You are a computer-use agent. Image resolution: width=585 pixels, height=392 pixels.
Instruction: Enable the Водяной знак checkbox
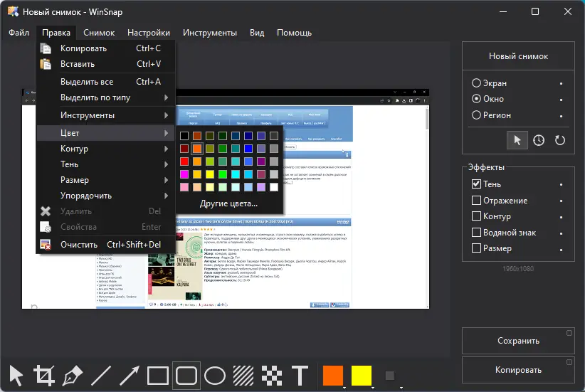476,233
